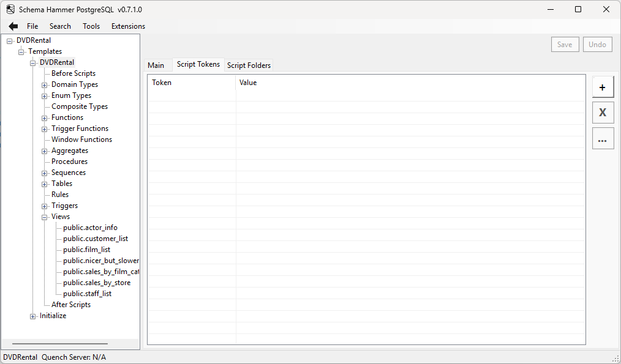Click the Undo button
The image size is (621, 364).
[x=597, y=44]
